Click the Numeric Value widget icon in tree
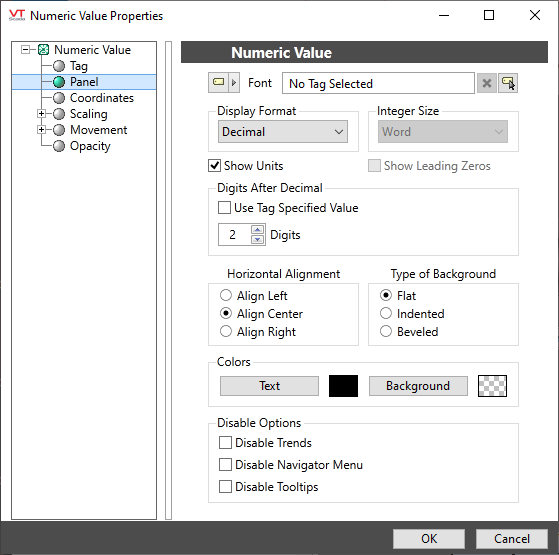The image size is (559, 555). click(43, 50)
